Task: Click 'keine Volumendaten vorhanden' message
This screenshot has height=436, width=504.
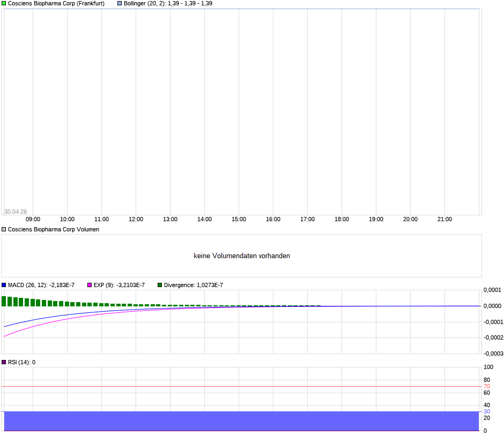Action: point(242,256)
